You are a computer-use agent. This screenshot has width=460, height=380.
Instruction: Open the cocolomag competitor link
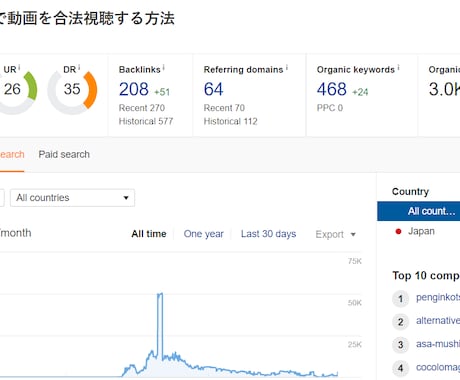click(438, 367)
